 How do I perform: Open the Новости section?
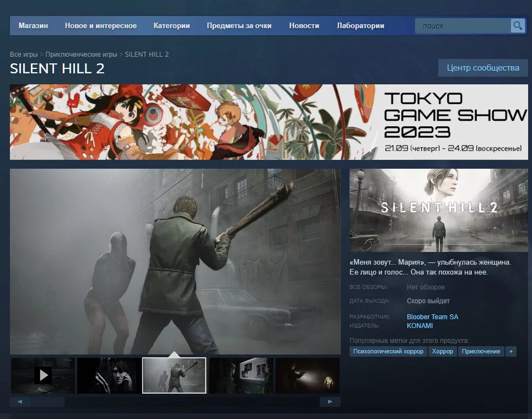[304, 26]
